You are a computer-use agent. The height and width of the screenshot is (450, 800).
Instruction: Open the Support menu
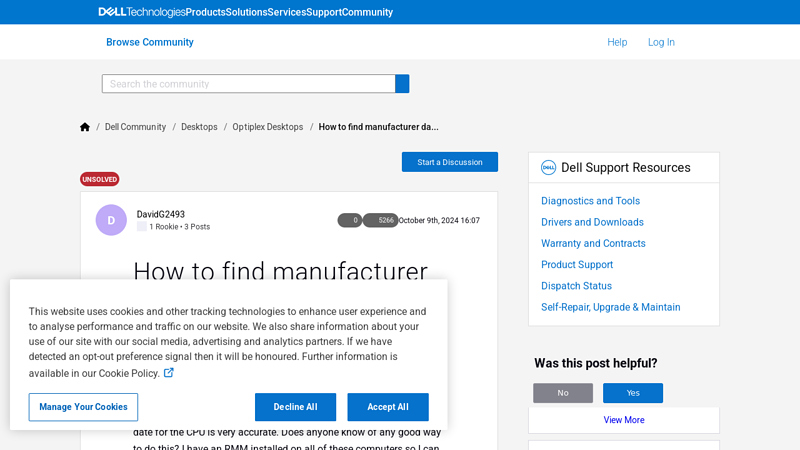click(324, 12)
